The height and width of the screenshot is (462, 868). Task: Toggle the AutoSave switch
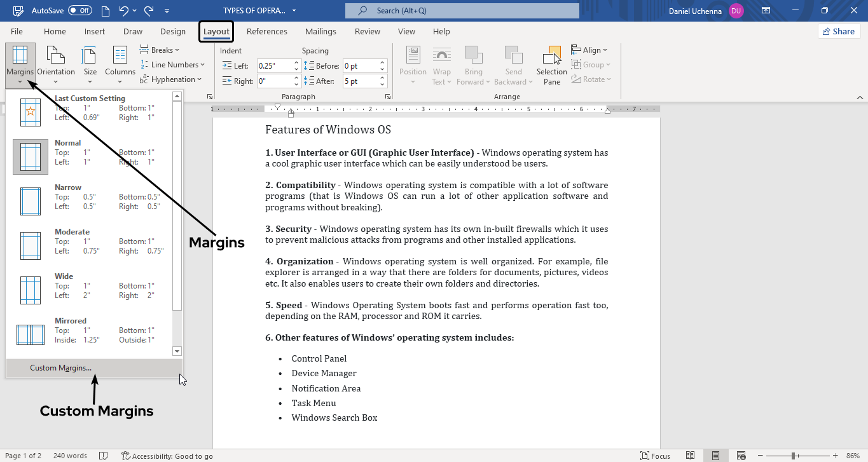click(x=80, y=11)
